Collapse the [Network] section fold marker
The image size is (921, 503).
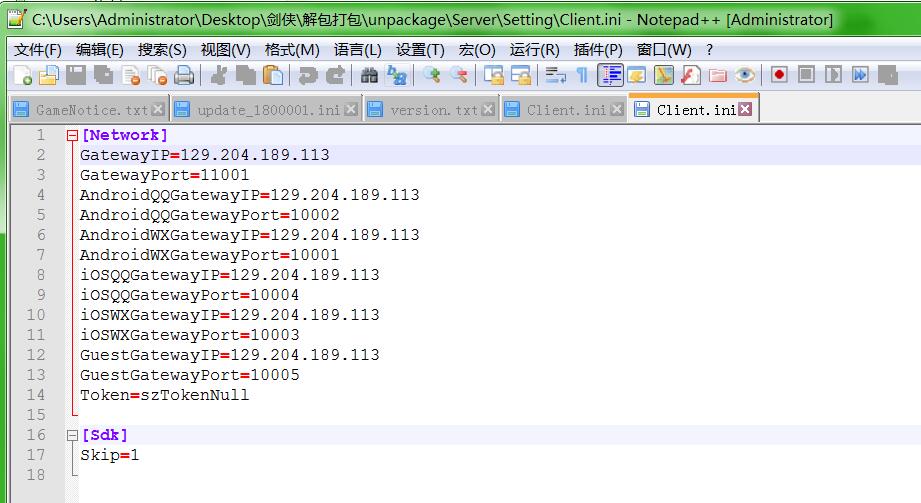[71, 135]
